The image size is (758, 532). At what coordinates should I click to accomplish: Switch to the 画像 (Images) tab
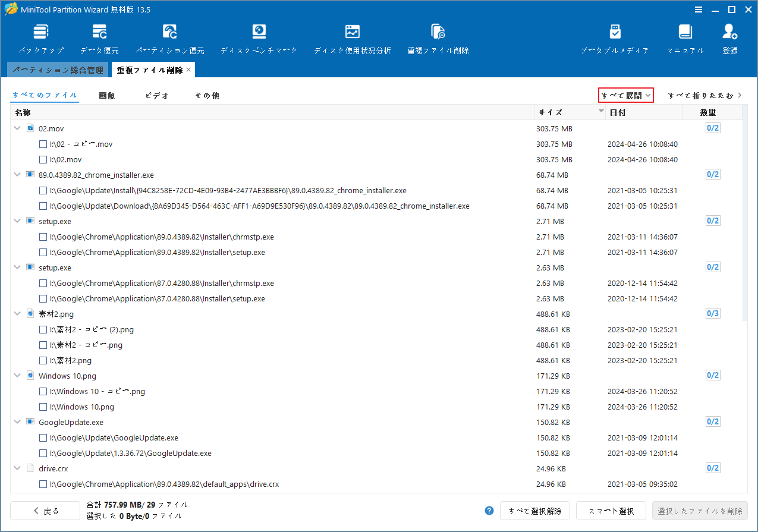[107, 95]
